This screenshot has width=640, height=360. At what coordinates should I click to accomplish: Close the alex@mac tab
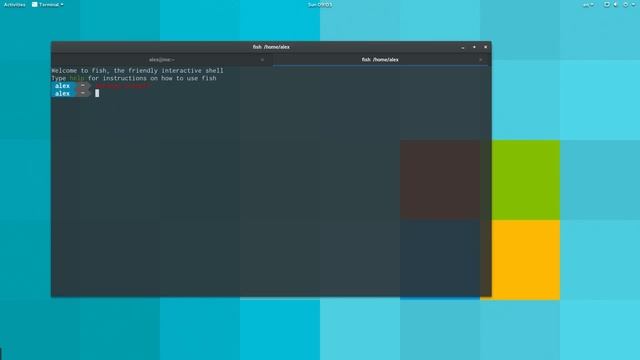click(262, 60)
